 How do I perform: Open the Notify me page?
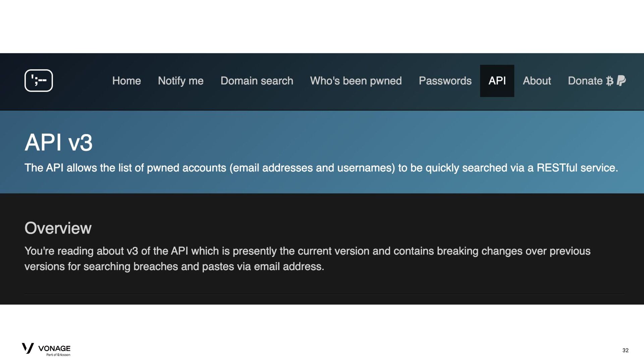180,81
